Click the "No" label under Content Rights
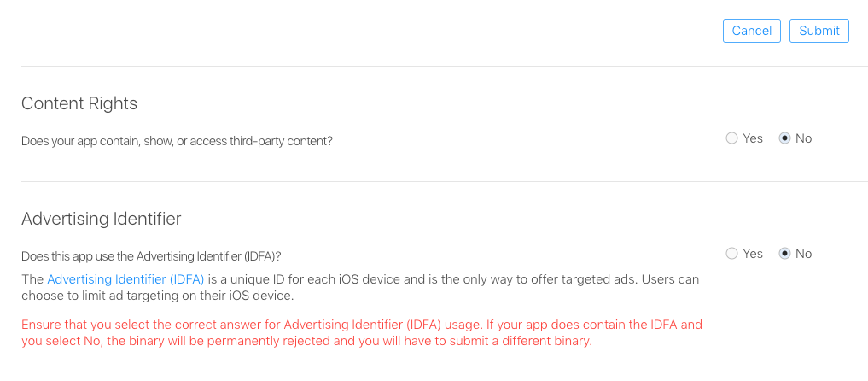This screenshot has width=868, height=381. pyautogui.click(x=803, y=138)
